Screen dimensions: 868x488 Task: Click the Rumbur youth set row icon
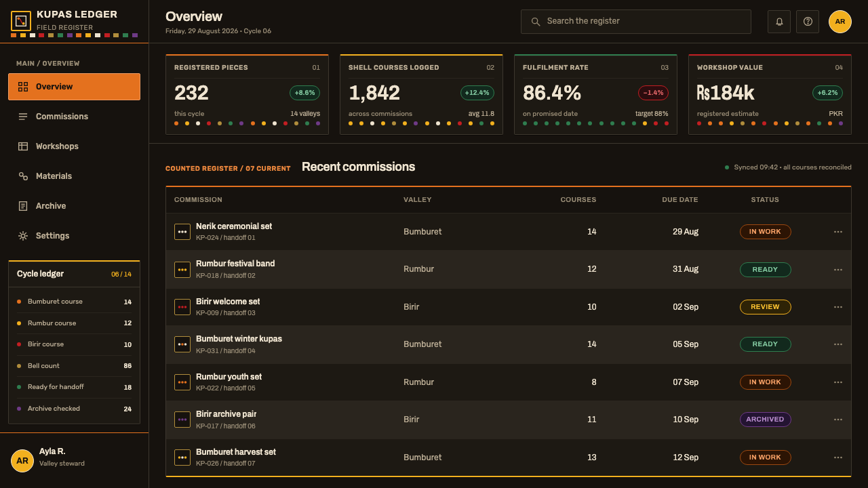(182, 382)
